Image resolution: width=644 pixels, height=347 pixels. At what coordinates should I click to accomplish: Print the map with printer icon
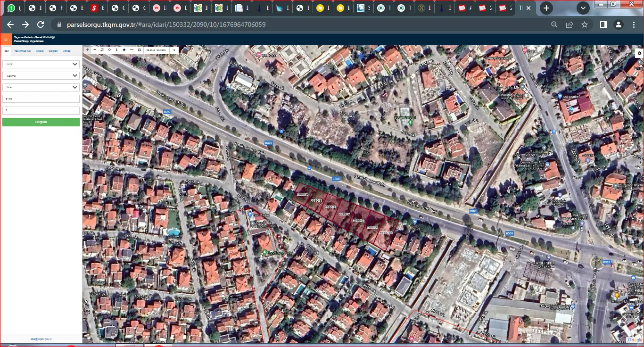(x=139, y=50)
